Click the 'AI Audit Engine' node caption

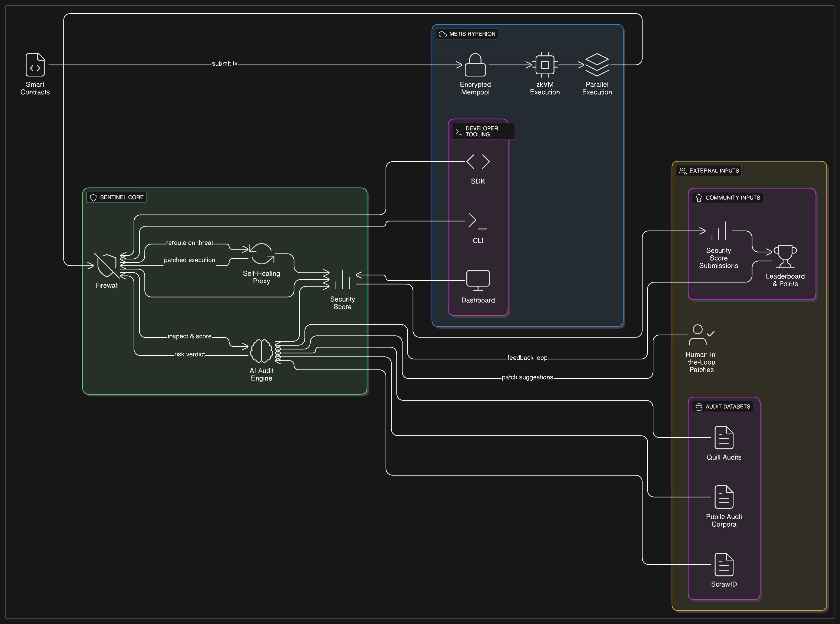(261, 374)
